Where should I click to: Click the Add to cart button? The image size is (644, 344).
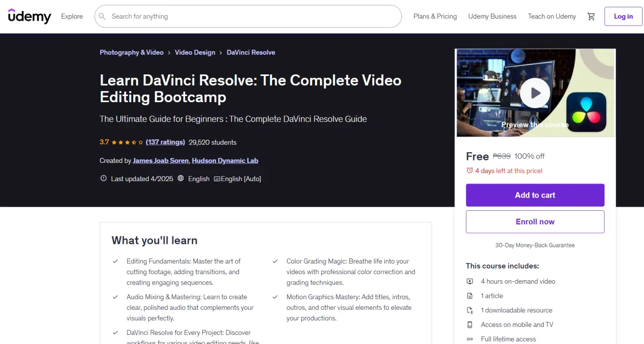[x=535, y=195]
